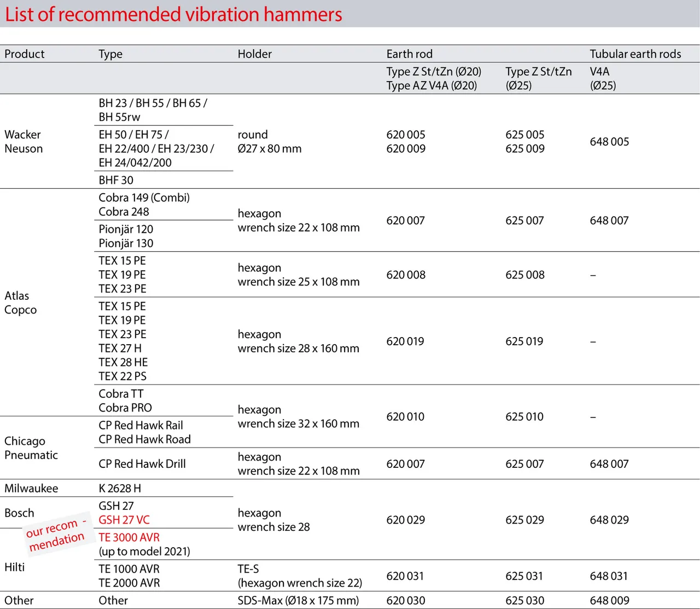The width and height of the screenshot is (700, 609).
Task: Select the "CP Red Hawk Drill" type
Action: click(142, 463)
